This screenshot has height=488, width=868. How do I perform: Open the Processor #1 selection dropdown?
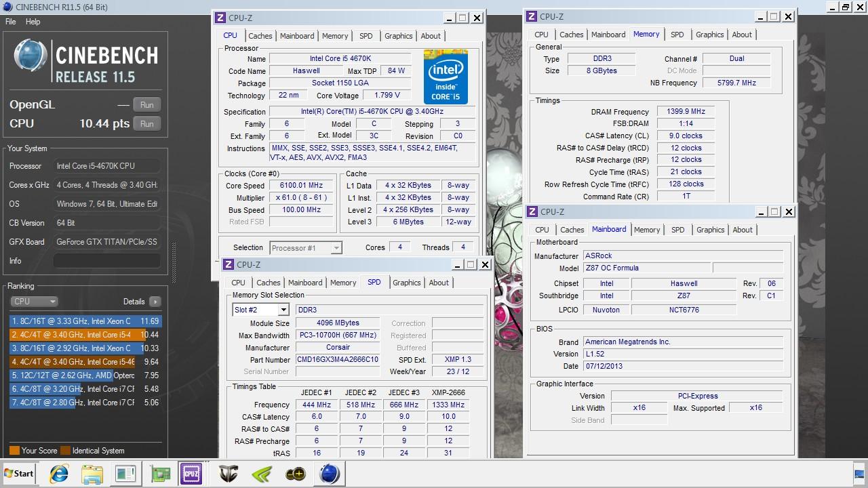[x=305, y=248]
